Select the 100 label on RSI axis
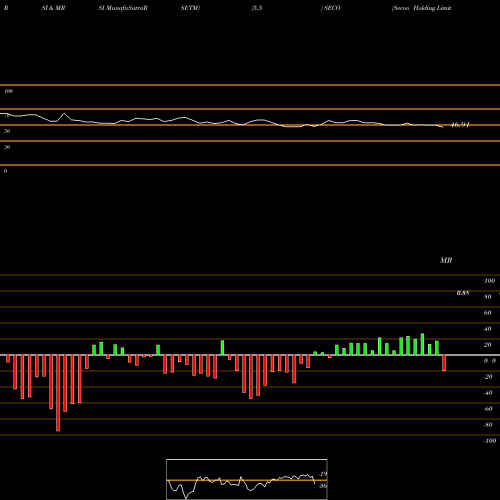The width and height of the screenshot is (500, 500). tap(8, 91)
